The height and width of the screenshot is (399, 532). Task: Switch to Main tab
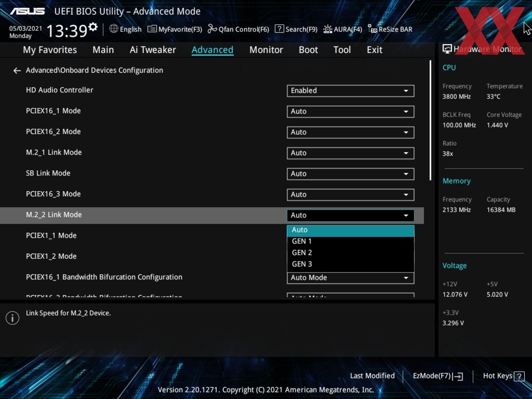103,50
